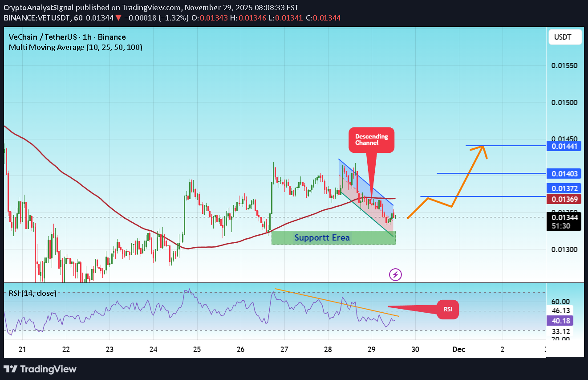Click the 0.01372 price level label
The width and height of the screenshot is (588, 380).
564,188
